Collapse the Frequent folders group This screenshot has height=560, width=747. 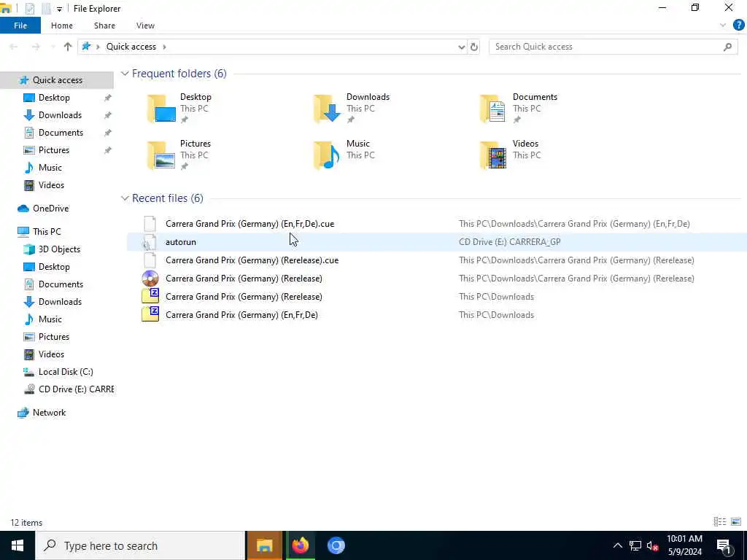[x=125, y=74]
